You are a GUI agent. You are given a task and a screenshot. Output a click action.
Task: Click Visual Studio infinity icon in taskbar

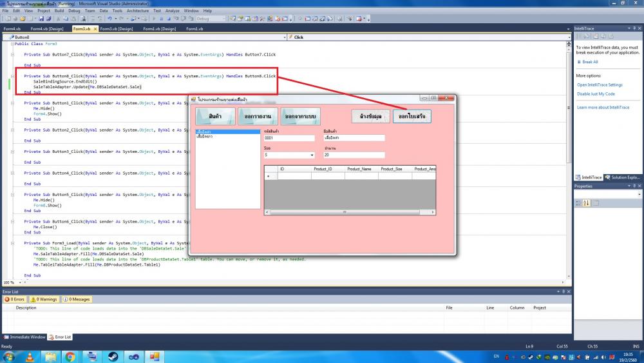[x=134, y=357]
